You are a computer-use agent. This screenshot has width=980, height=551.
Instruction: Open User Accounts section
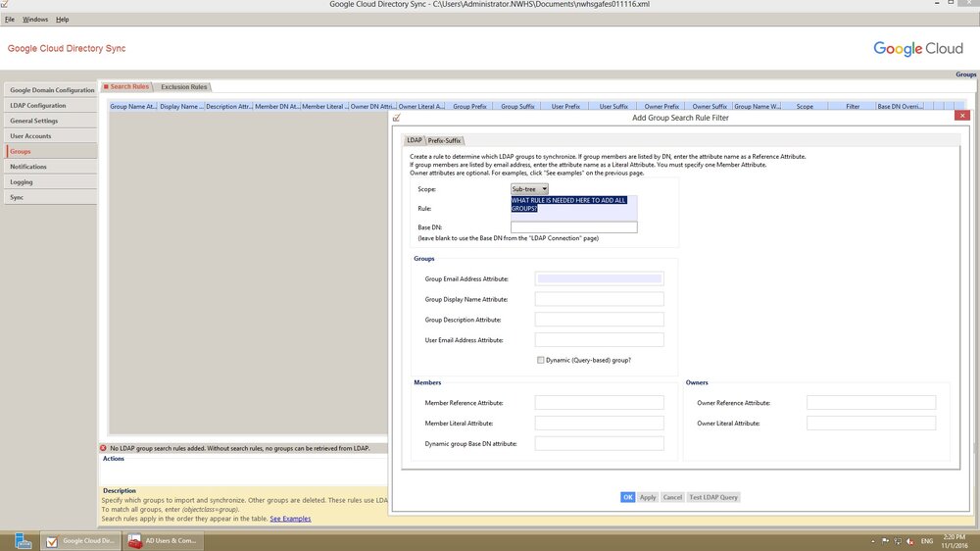point(51,135)
